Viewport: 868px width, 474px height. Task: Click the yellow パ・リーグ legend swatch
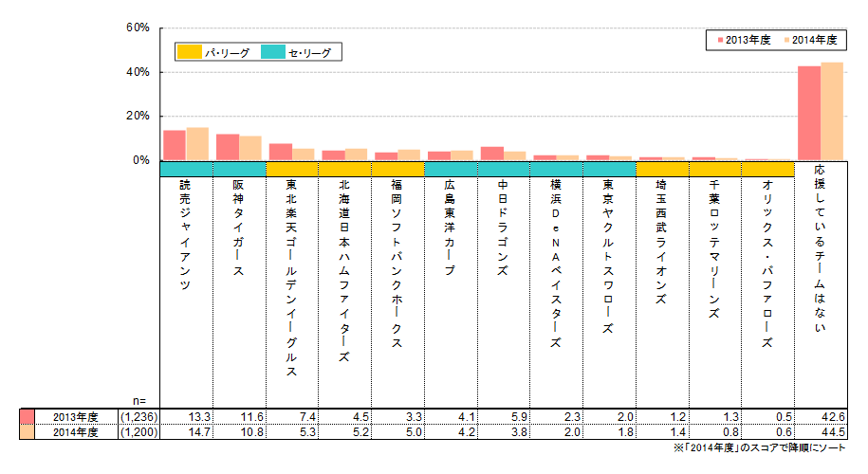pyautogui.click(x=190, y=52)
